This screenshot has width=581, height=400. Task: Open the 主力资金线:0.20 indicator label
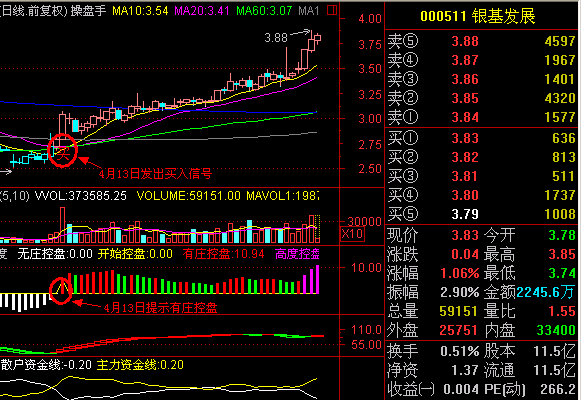pyautogui.click(x=140, y=365)
